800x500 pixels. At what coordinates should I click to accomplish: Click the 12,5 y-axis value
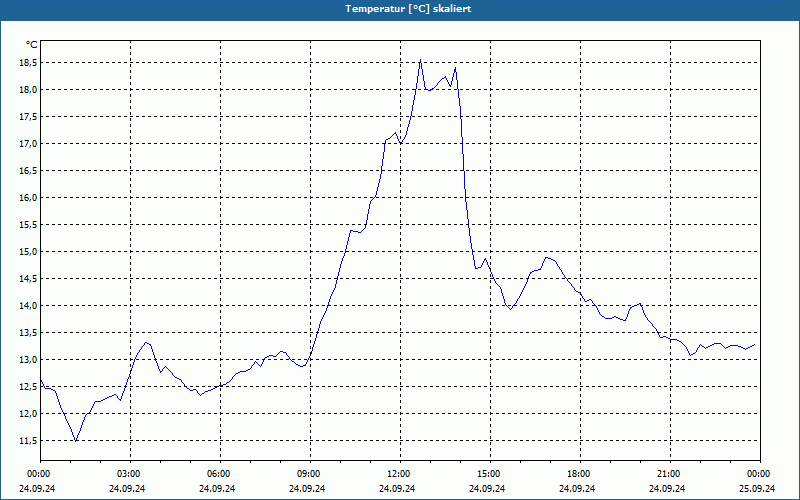[x=28, y=387]
